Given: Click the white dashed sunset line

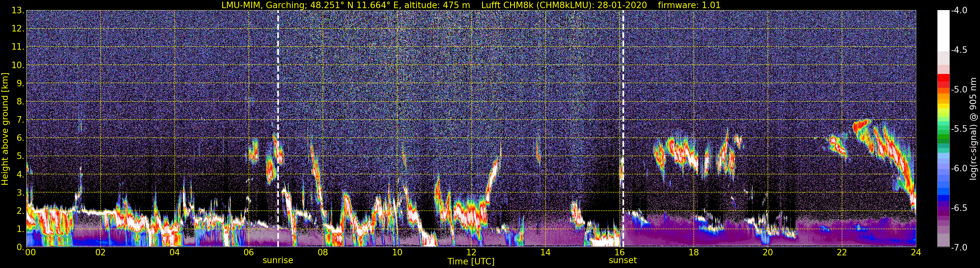Looking at the screenshot, I should pyautogui.click(x=623, y=128).
